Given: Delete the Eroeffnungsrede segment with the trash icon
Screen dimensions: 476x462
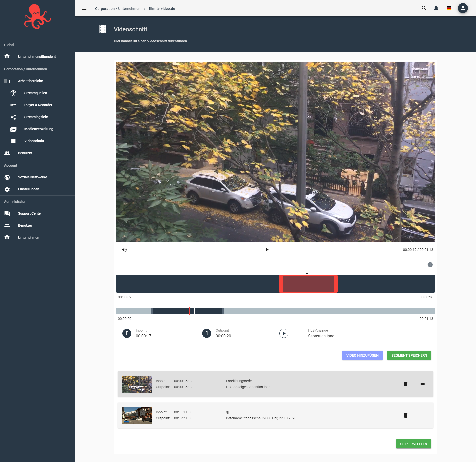Looking at the screenshot, I should 405,384.
